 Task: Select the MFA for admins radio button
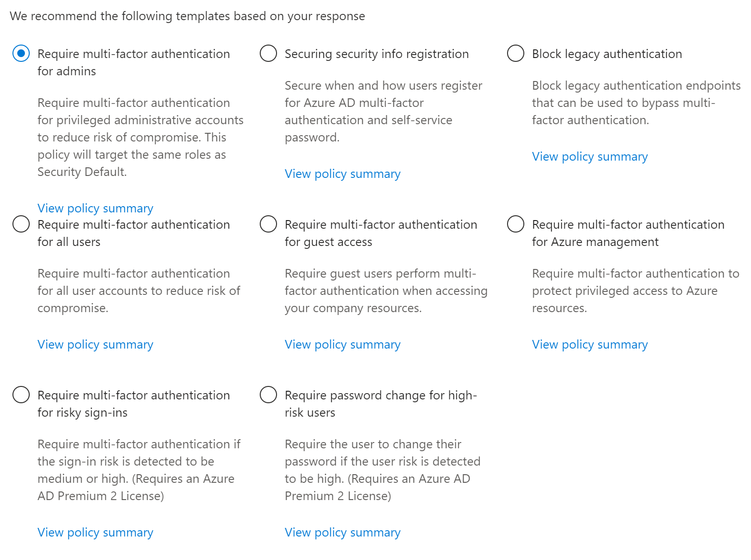click(21, 53)
